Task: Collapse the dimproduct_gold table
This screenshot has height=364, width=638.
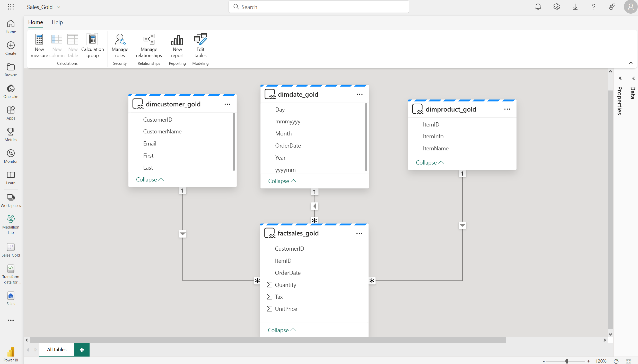Action: coord(430,162)
